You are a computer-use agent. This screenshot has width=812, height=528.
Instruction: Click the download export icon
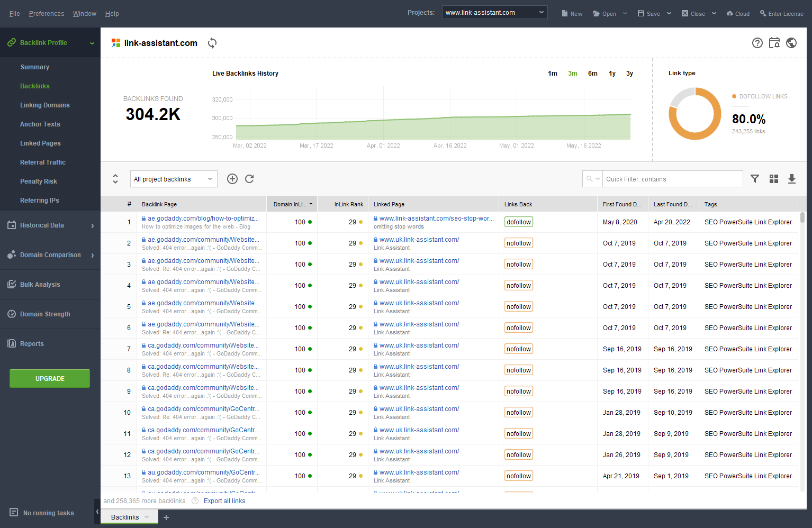[x=792, y=179]
